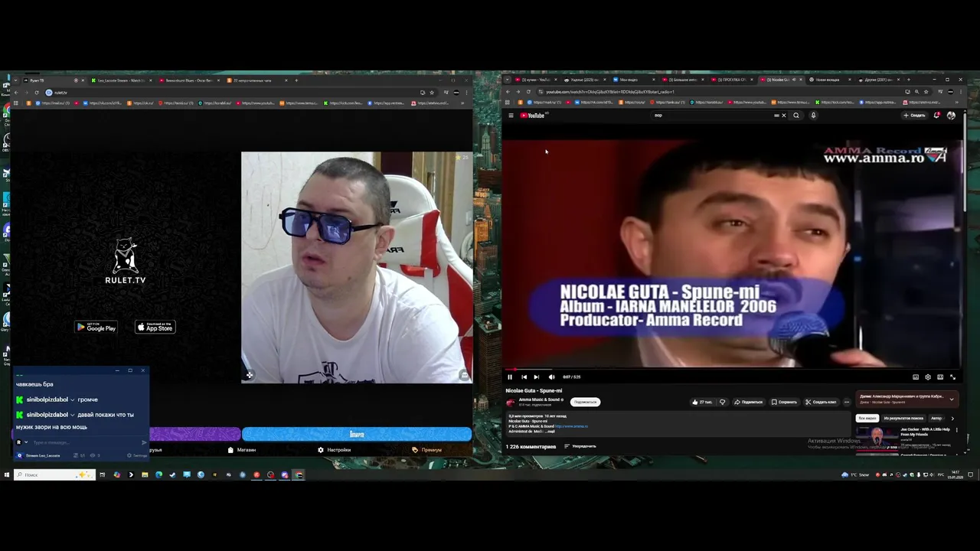Show more filter chips with right arrow
This screenshot has height=551, width=980.
952,419
